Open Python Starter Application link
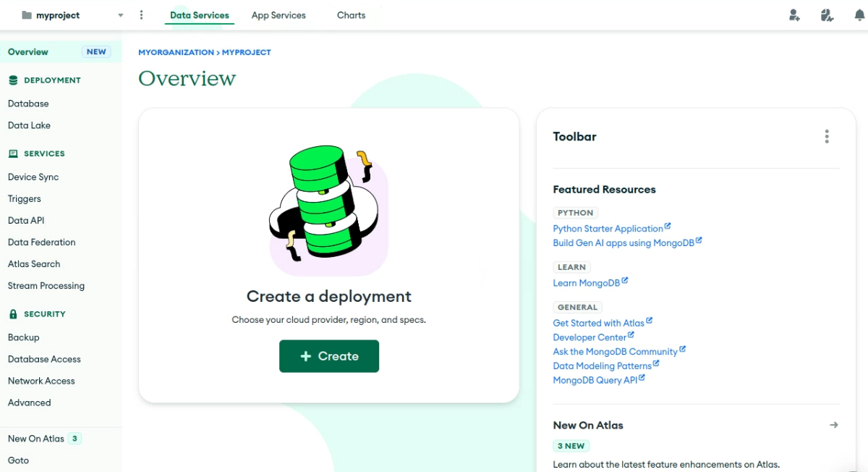This screenshot has height=472, width=868. coord(608,228)
